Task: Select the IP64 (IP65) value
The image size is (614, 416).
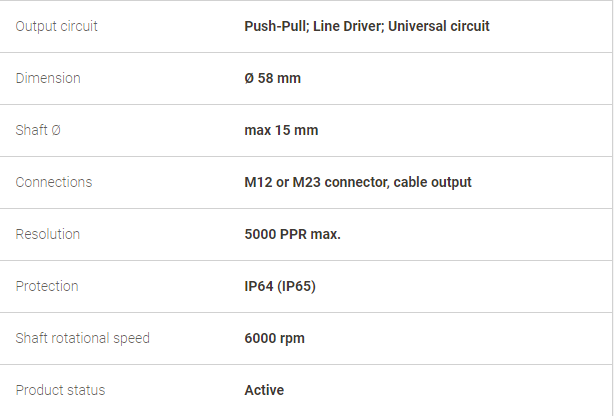Action: tap(280, 286)
